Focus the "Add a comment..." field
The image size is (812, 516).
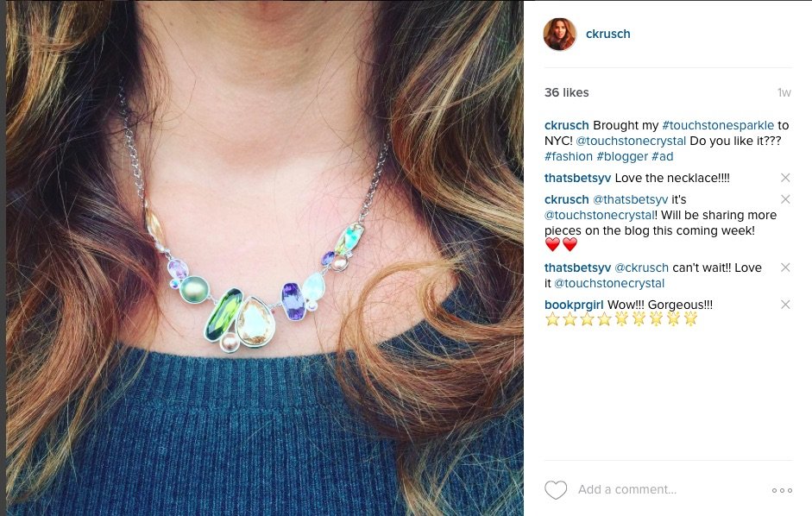coord(664,490)
